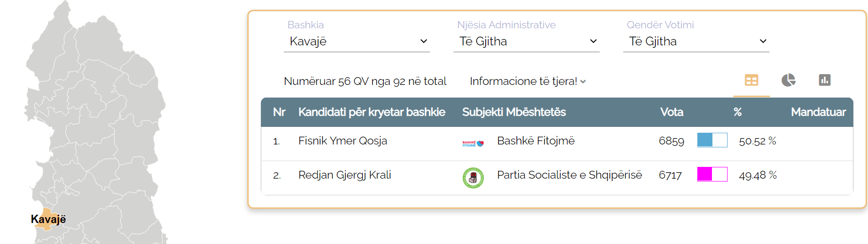
Task: Click the magenta percentage bar for Krali
Action: (712, 175)
